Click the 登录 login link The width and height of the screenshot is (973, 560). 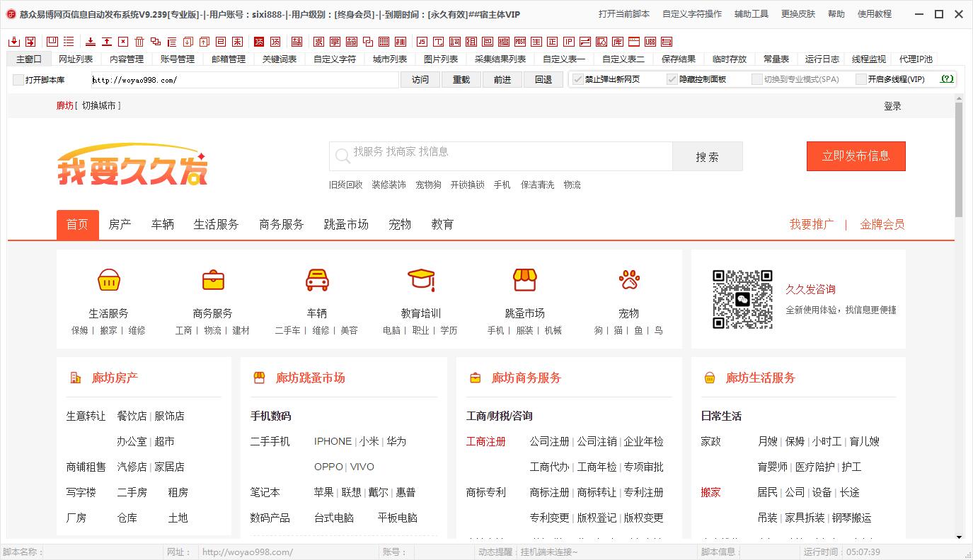pos(892,106)
